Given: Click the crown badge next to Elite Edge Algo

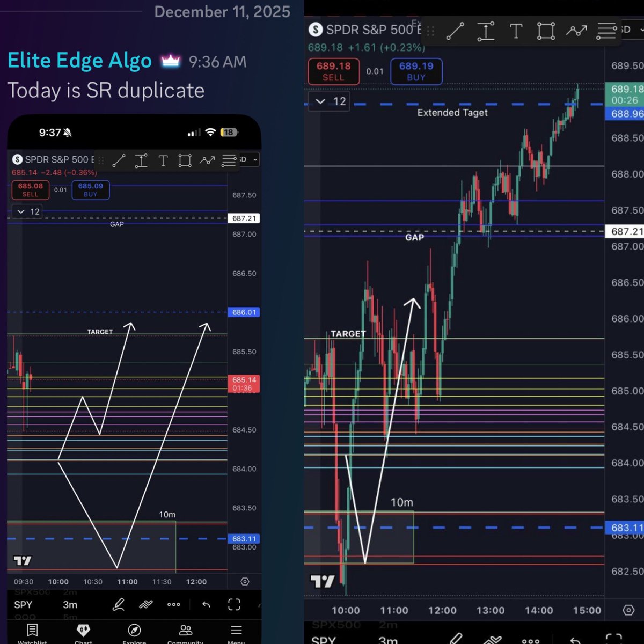Looking at the screenshot, I should pyautogui.click(x=171, y=61).
